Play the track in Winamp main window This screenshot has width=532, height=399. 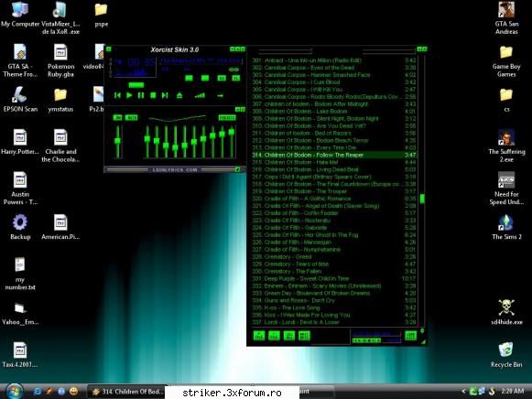point(129,95)
